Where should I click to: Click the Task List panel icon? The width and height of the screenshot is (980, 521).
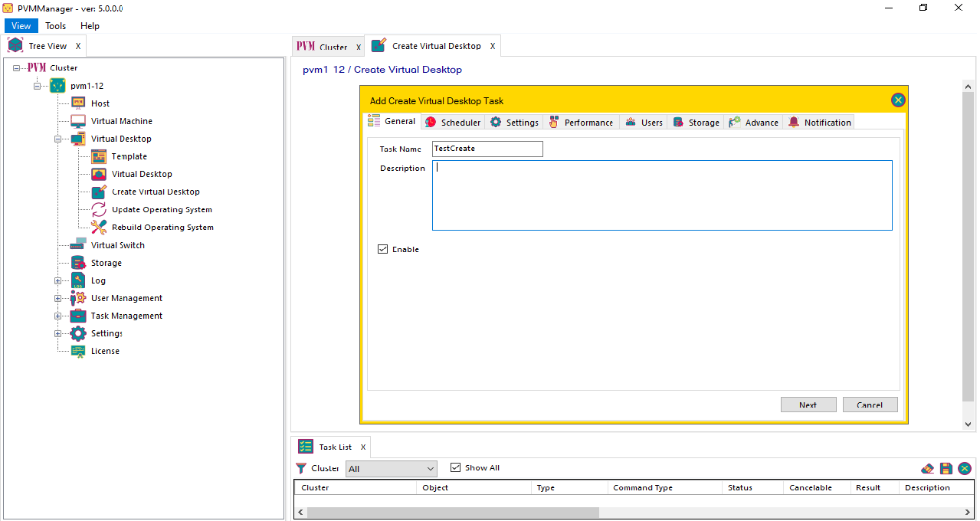(306, 447)
